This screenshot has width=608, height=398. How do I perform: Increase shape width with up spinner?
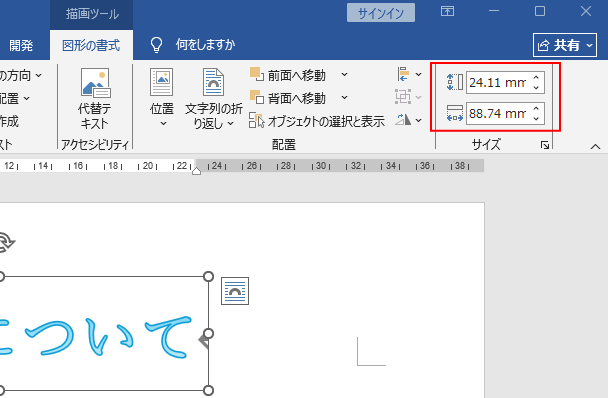click(536, 109)
